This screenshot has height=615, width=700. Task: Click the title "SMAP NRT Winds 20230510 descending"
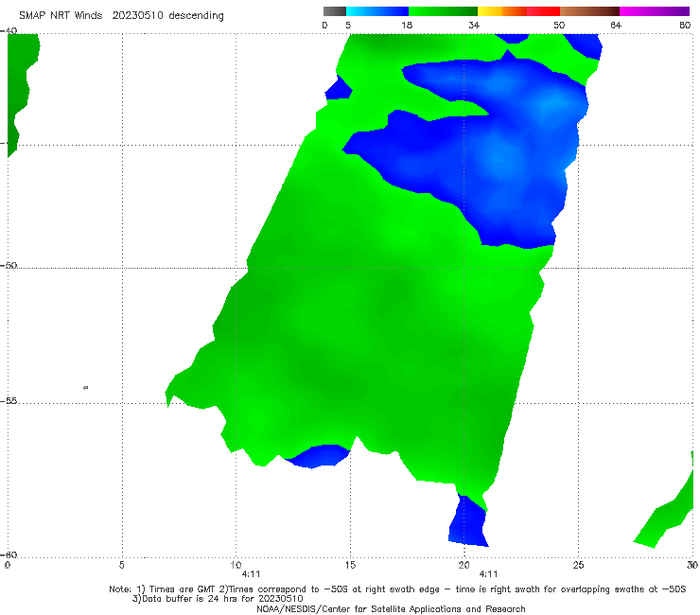pyautogui.click(x=121, y=15)
